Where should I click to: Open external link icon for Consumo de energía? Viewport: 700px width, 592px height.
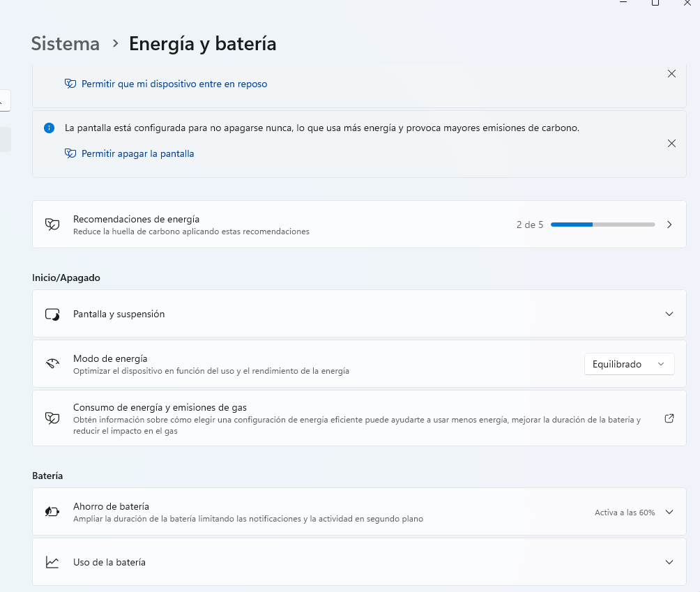click(669, 418)
